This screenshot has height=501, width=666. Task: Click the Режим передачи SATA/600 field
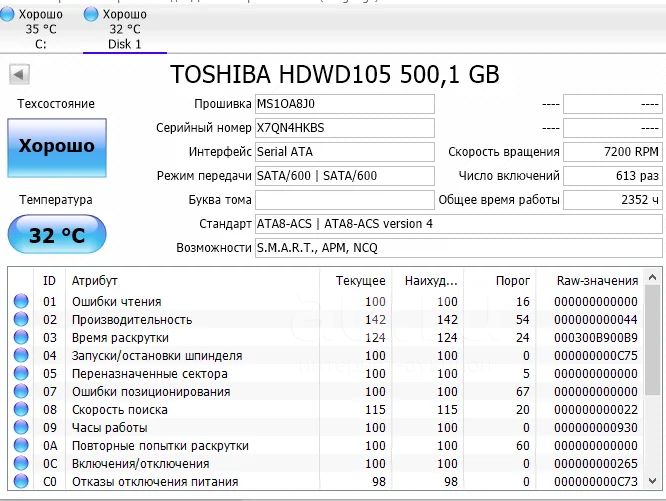click(x=344, y=176)
